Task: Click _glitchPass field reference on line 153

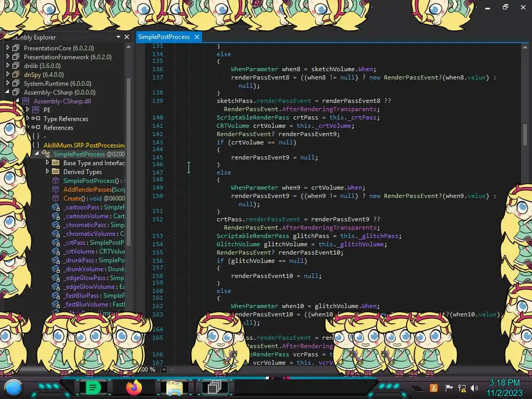Action: click(x=379, y=236)
